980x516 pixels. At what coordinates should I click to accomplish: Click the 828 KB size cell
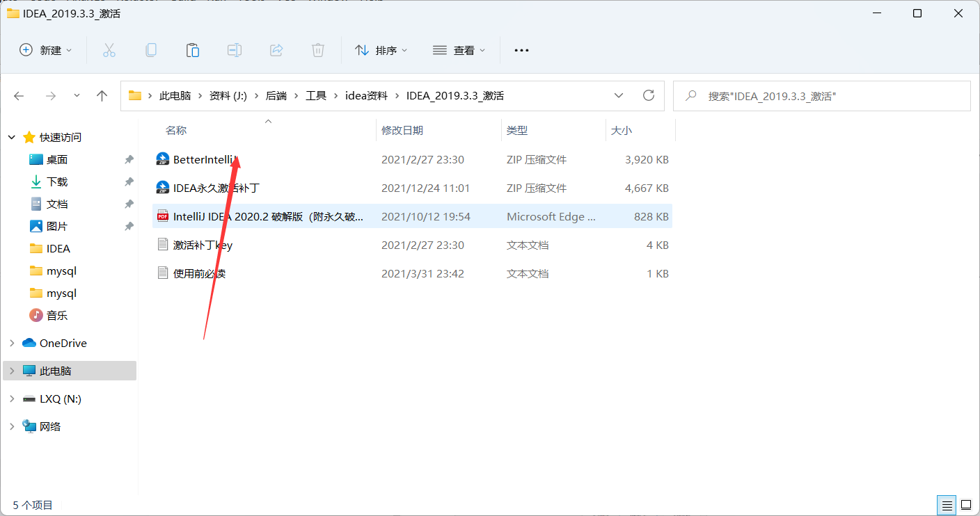point(651,216)
